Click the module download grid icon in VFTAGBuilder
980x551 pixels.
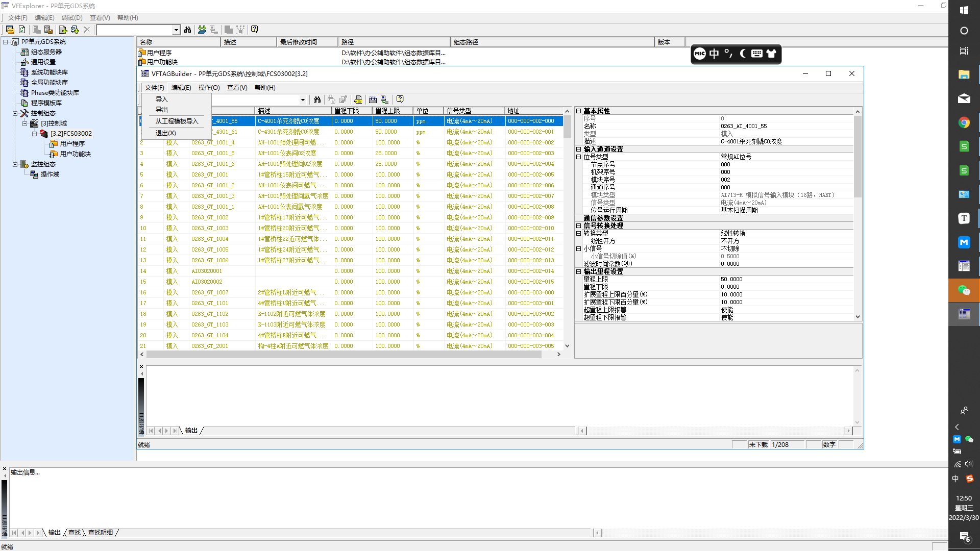(373, 99)
